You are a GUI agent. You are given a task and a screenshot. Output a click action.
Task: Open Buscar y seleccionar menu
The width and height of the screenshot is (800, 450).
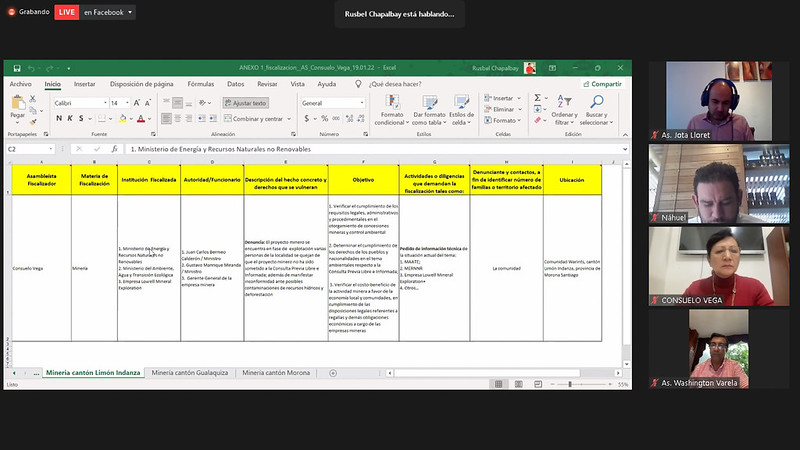tap(596, 110)
